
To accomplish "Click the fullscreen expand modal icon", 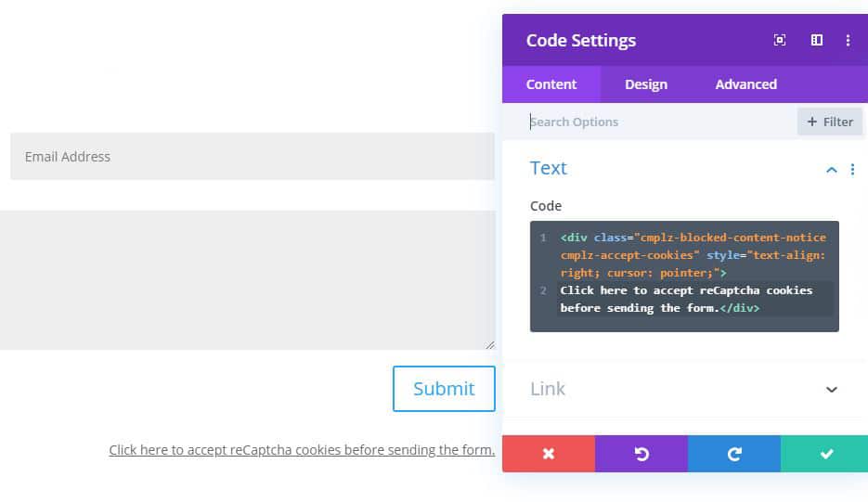I will [780, 40].
